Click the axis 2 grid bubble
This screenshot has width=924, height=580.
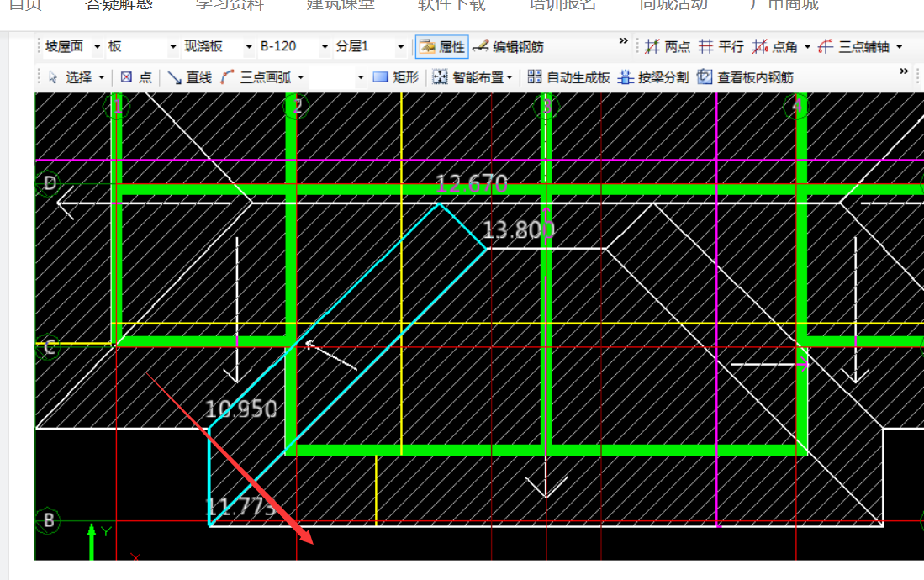pyautogui.click(x=297, y=106)
